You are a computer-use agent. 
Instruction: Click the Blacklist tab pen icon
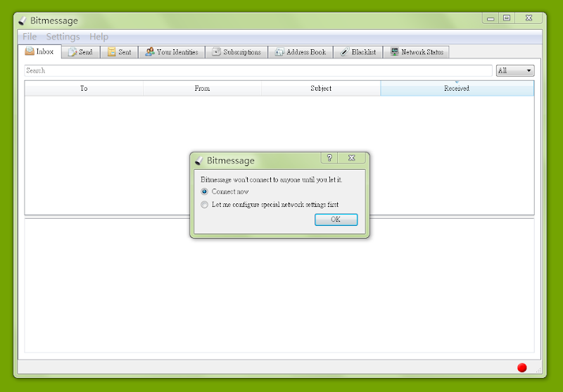[344, 51]
